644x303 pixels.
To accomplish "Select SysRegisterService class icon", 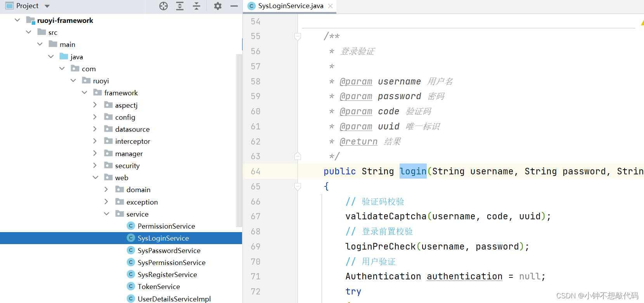I will click(x=131, y=274).
